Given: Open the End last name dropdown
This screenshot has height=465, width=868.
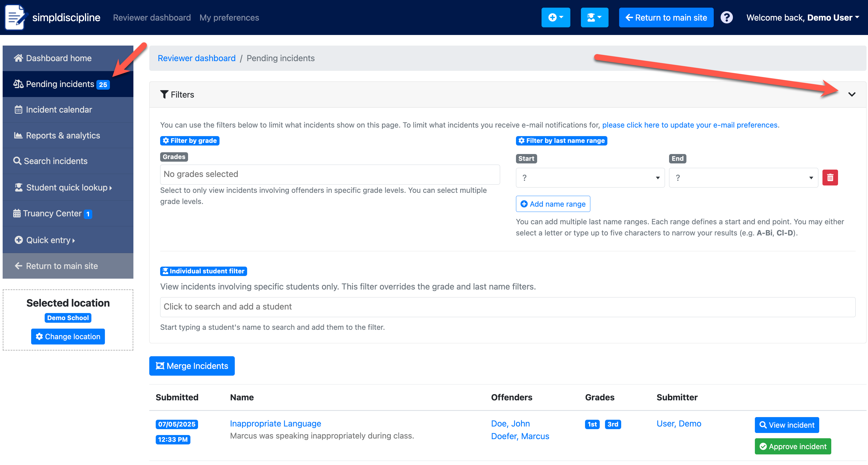Looking at the screenshot, I should (x=743, y=178).
